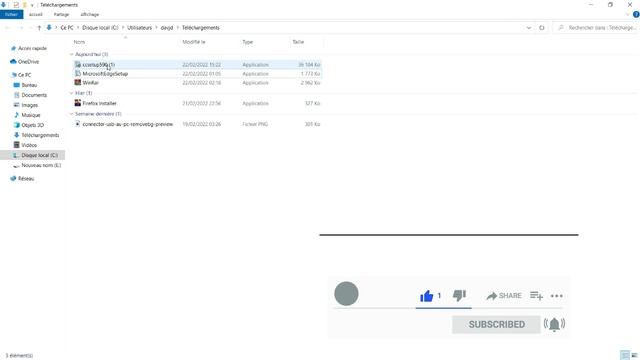Viewport: 640px width, 360px height.
Task: Click the connector-usb PNG file icon
Action: click(x=78, y=124)
